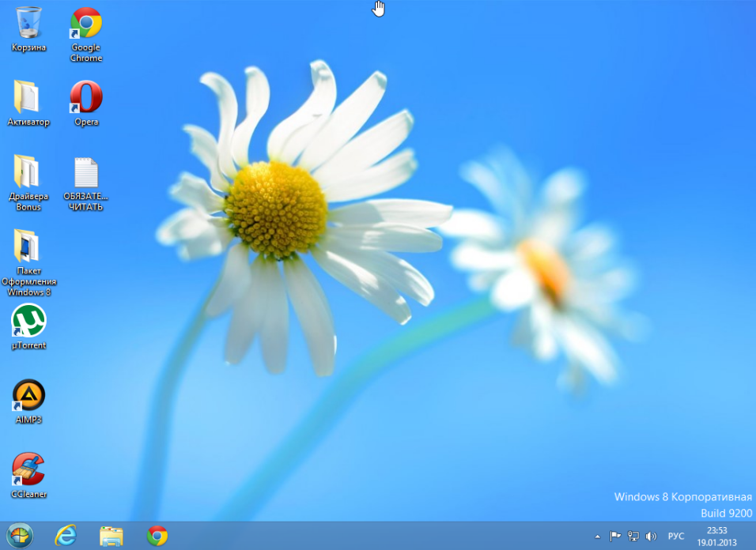756x550 pixels.
Task: Open Chrome from the taskbar
Action: [157, 536]
